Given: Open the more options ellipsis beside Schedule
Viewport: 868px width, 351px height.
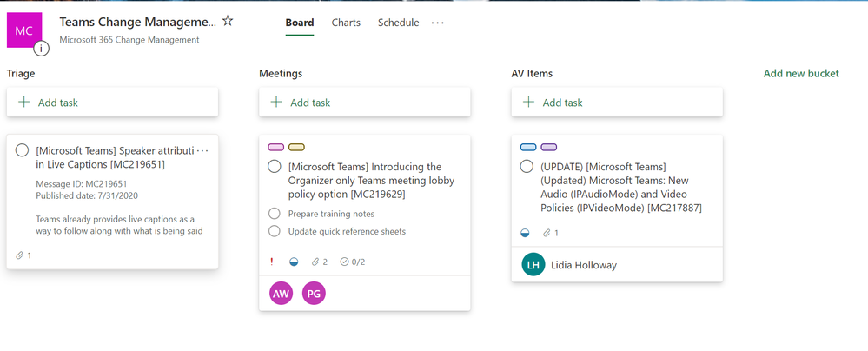Looking at the screenshot, I should pos(437,23).
